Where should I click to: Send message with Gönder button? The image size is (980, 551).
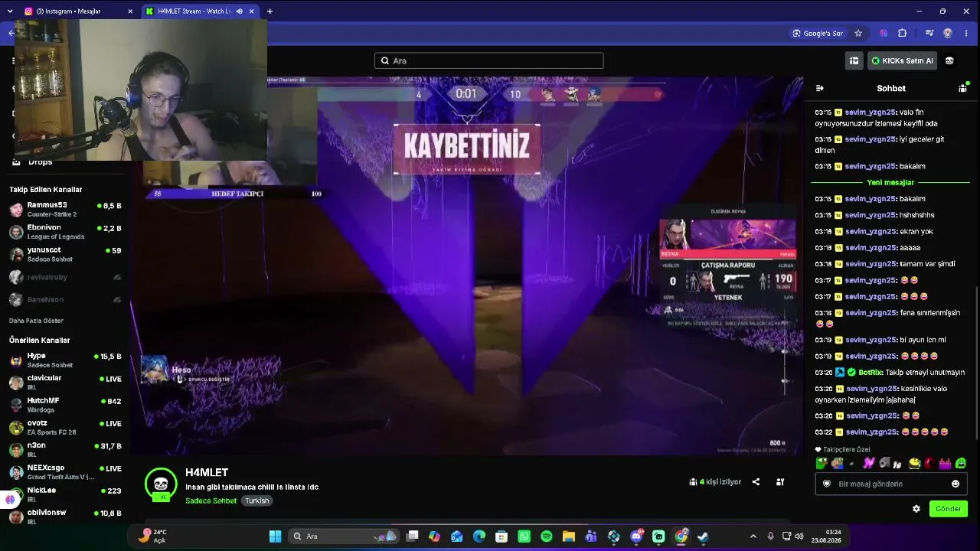coord(948,509)
